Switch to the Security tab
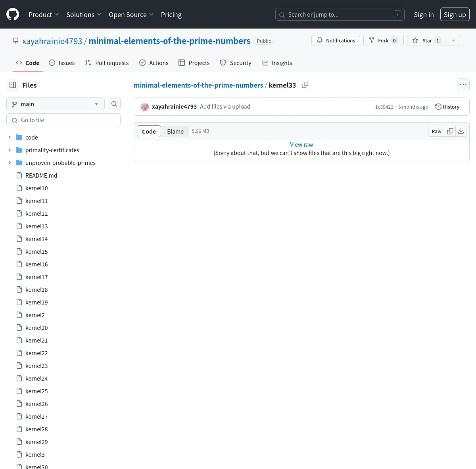 [x=236, y=63]
